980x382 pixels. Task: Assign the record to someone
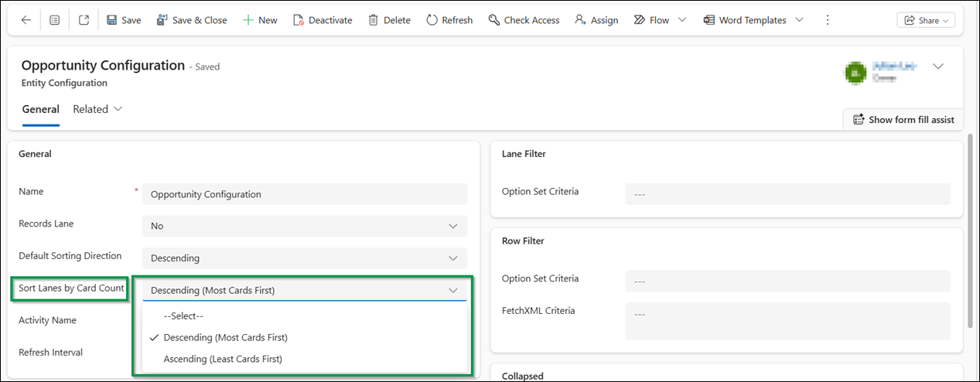pos(596,20)
